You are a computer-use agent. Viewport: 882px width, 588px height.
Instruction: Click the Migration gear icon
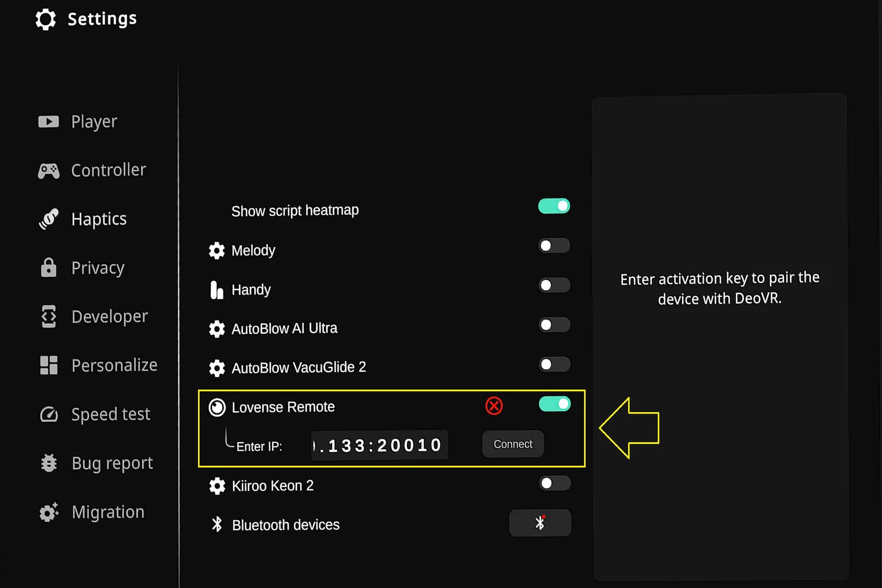click(x=49, y=512)
